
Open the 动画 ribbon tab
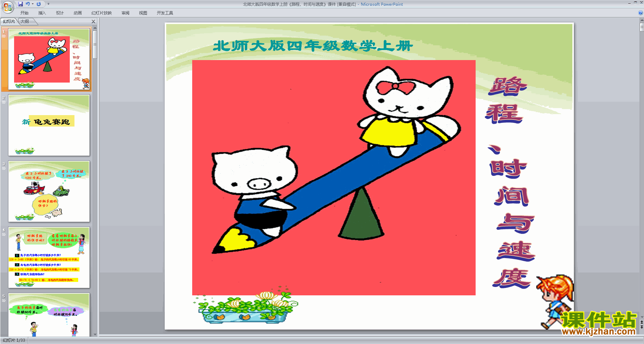coord(77,13)
